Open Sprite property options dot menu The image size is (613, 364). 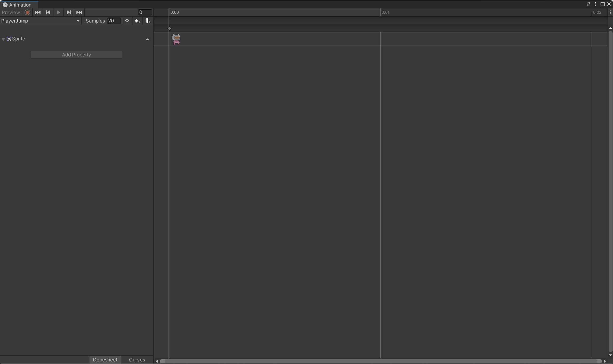click(147, 39)
